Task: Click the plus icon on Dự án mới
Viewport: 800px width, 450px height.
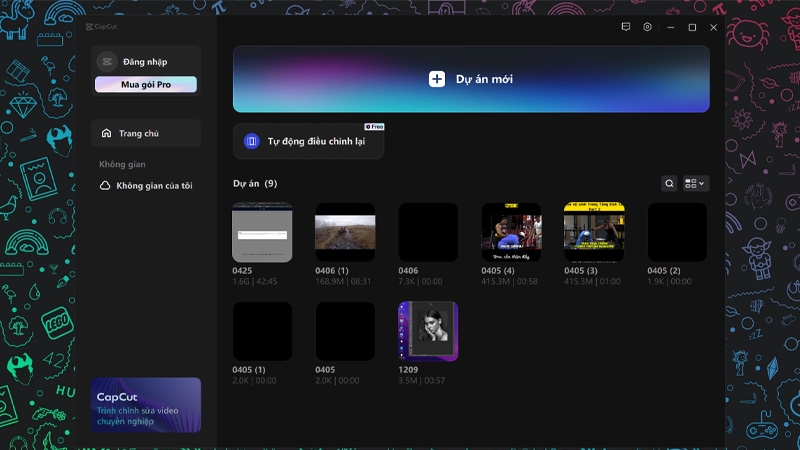Action: [x=437, y=79]
